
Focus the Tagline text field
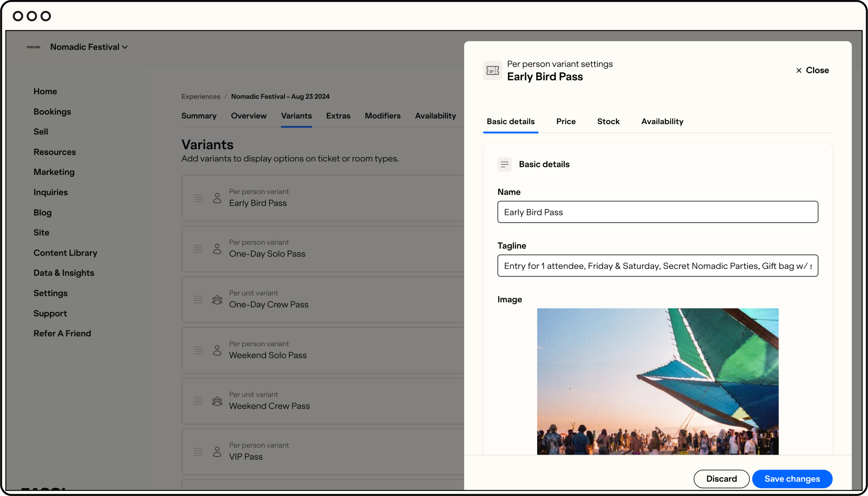657,266
